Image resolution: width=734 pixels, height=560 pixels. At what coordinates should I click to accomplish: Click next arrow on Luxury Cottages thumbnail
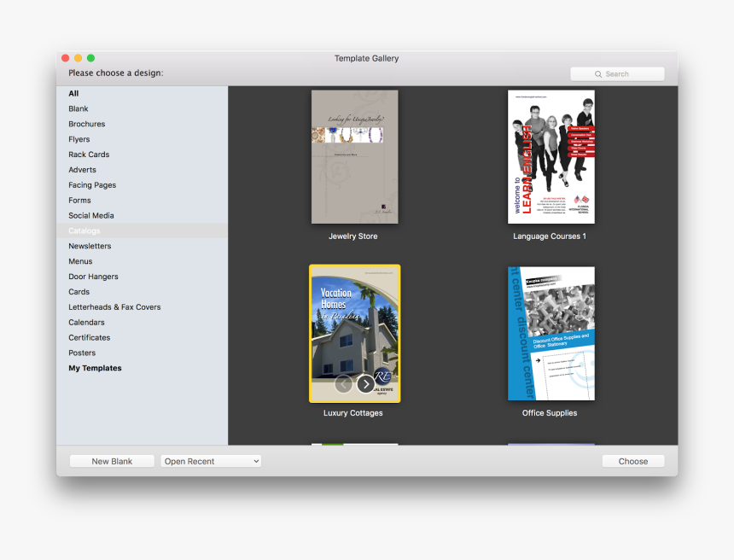(x=365, y=384)
